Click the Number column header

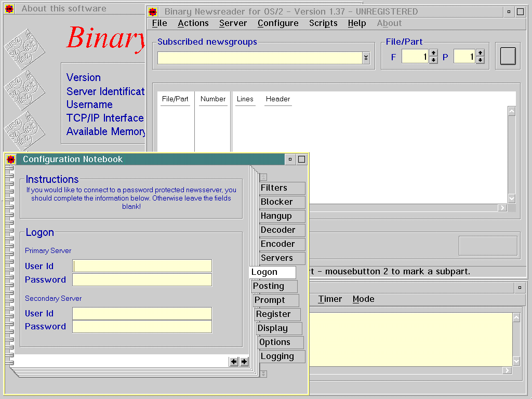[x=213, y=99]
